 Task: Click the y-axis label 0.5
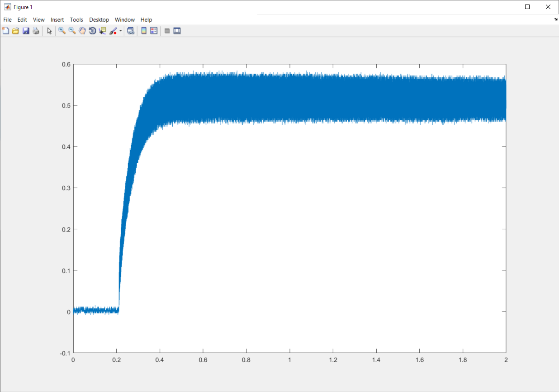(66, 105)
